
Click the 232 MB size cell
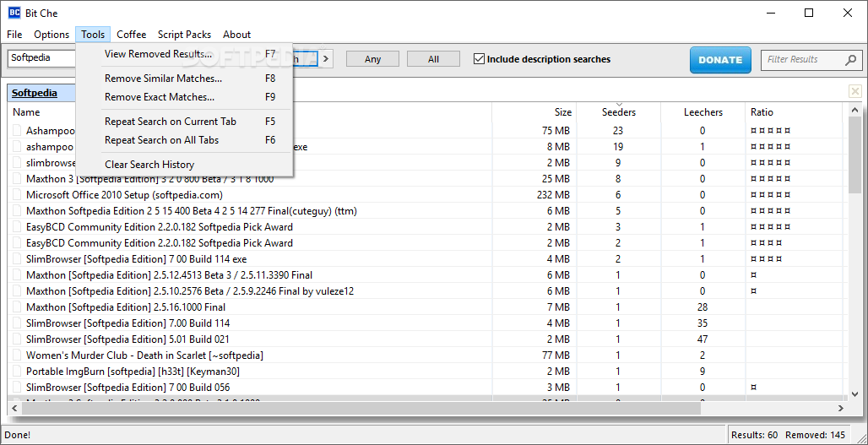tap(553, 195)
